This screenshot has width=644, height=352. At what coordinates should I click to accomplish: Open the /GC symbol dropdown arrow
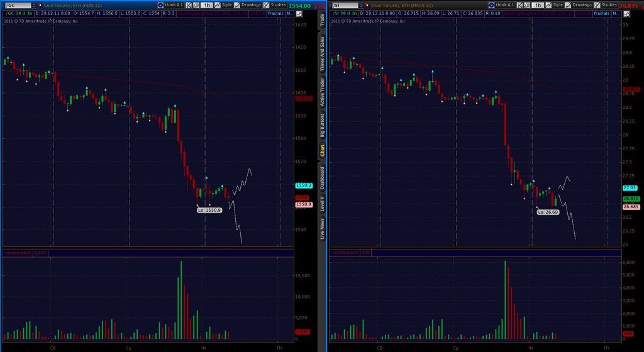click(x=34, y=5)
